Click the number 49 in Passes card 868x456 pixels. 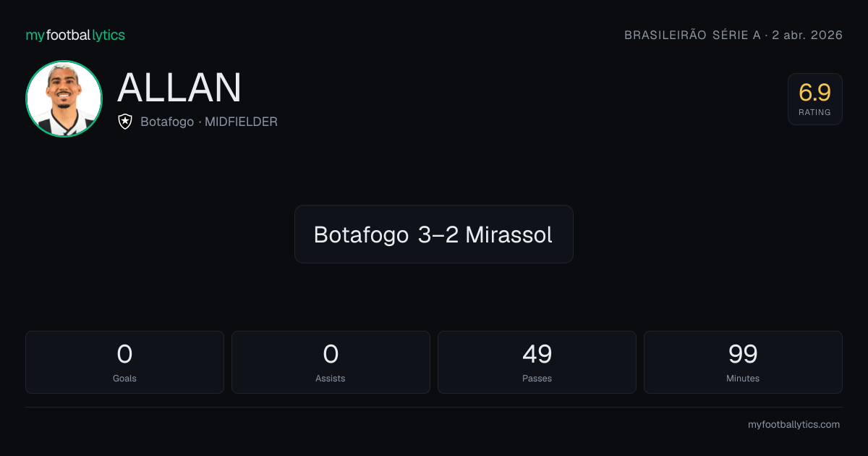[537, 354]
